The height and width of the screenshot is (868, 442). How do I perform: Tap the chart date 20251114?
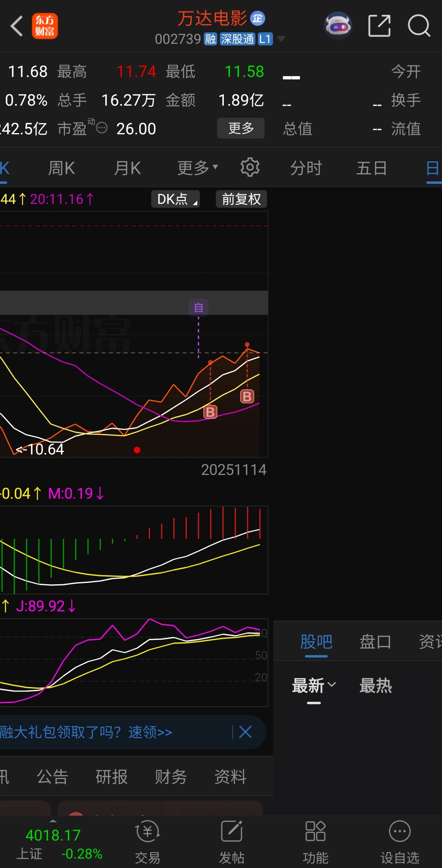tap(234, 470)
